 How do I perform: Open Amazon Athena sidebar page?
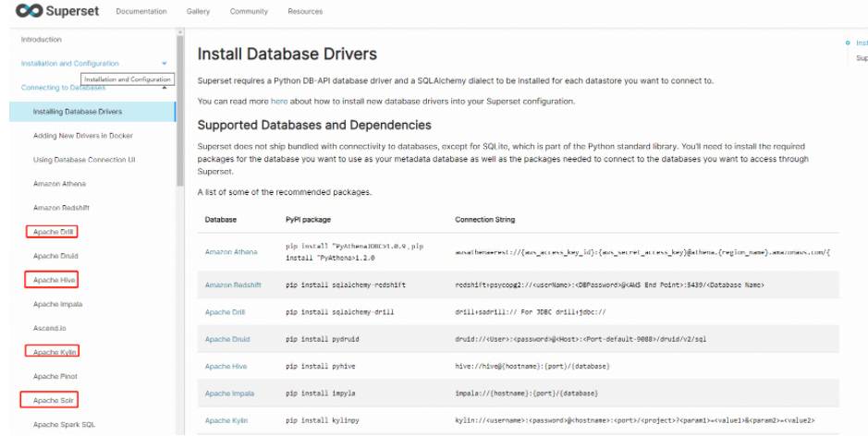click(59, 184)
